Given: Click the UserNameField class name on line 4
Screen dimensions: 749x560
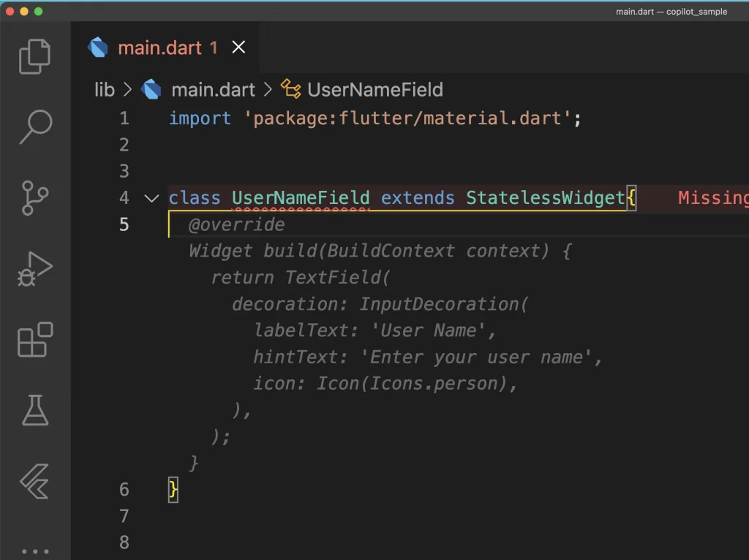Looking at the screenshot, I should [301, 198].
